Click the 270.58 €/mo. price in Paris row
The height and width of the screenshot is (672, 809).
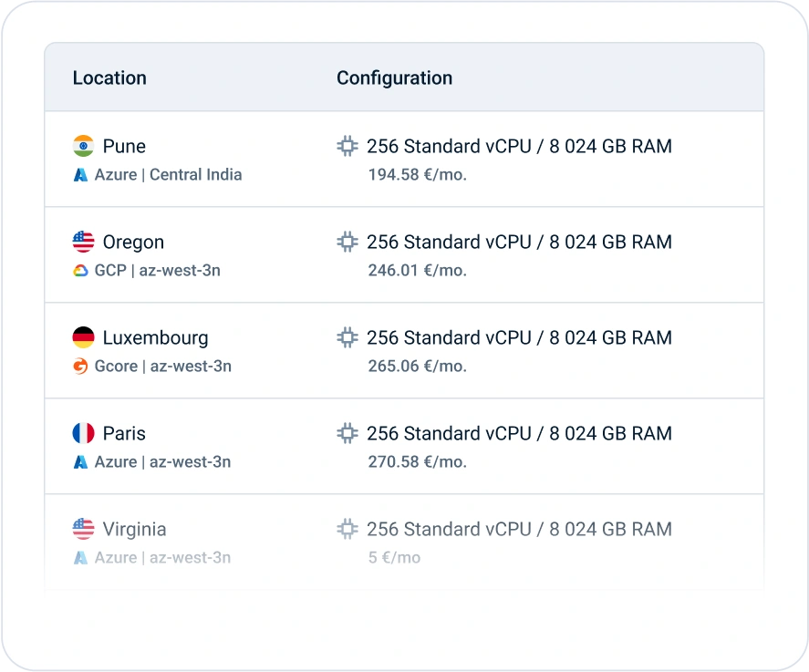(417, 462)
